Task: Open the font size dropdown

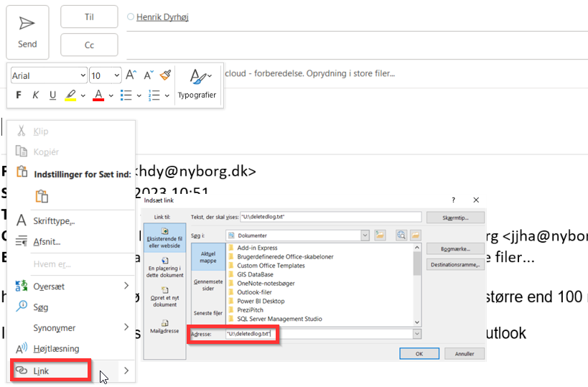Action: 116,75
